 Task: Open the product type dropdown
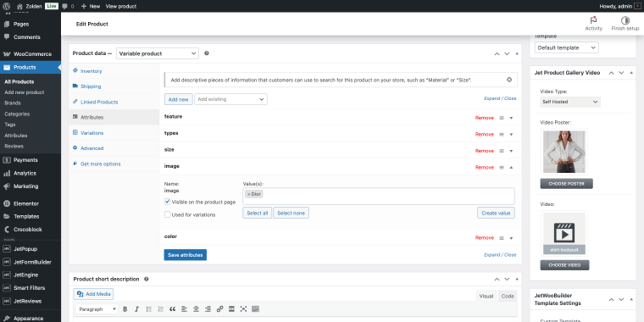pyautogui.click(x=158, y=53)
